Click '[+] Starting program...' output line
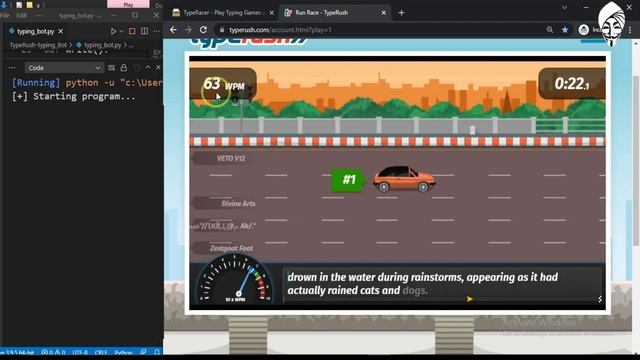The height and width of the screenshot is (360, 640). 73,96
